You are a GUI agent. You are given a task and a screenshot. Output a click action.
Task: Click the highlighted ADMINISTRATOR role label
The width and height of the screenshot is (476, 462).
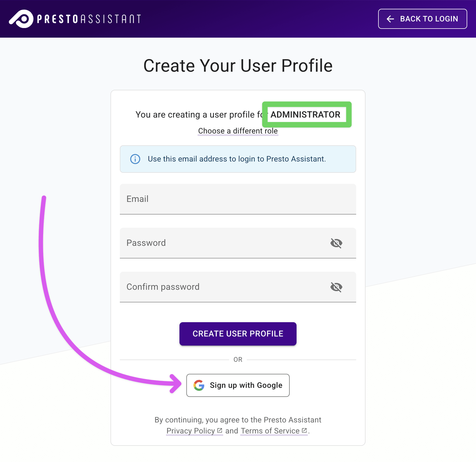click(x=306, y=115)
